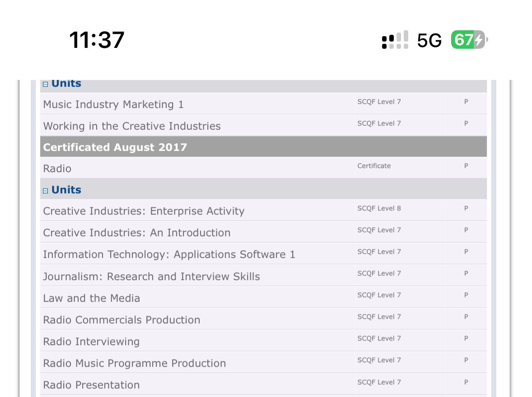This screenshot has height=397, width=532.
Task: Select Radio Music Programme Production unit
Action: [x=263, y=362]
